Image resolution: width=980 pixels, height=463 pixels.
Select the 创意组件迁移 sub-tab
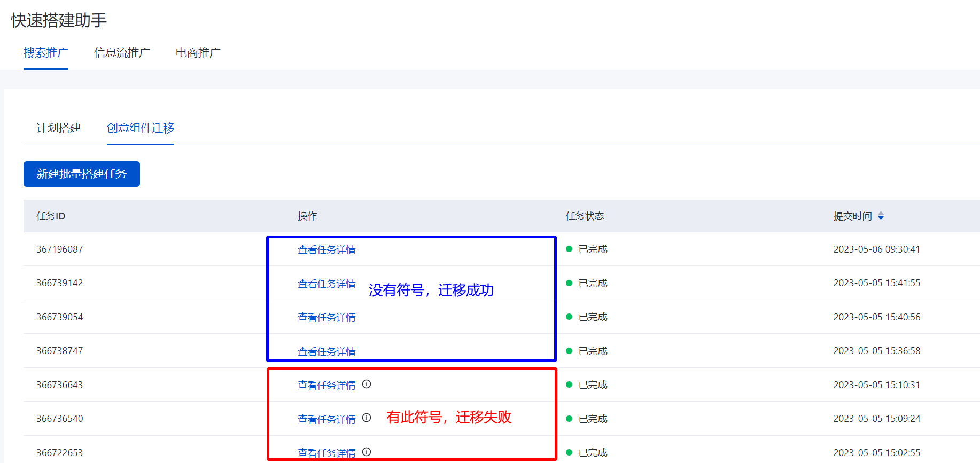[x=141, y=128]
